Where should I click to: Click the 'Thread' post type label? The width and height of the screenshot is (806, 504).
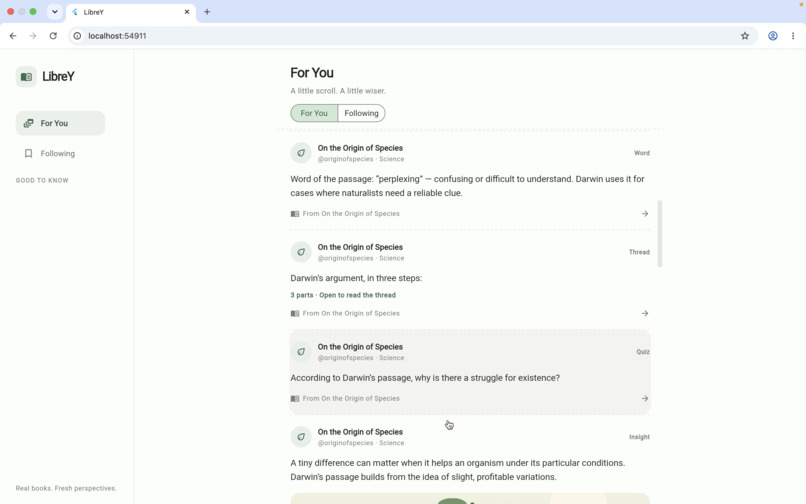[x=639, y=252]
